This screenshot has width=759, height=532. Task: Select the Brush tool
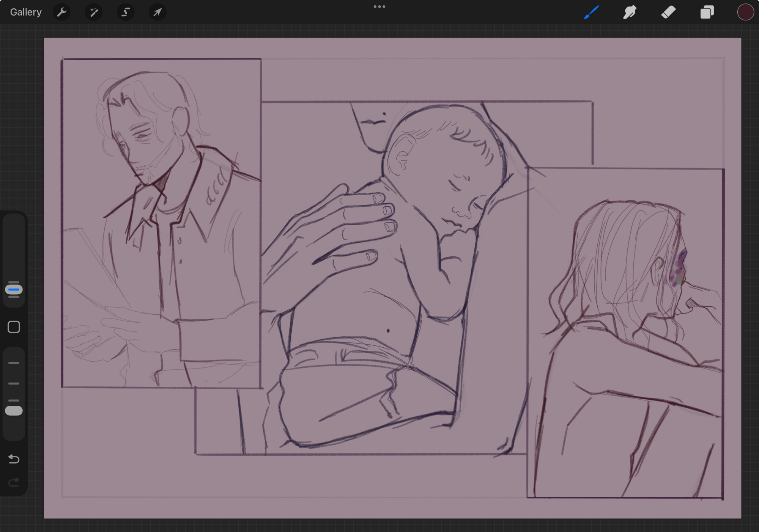591,12
